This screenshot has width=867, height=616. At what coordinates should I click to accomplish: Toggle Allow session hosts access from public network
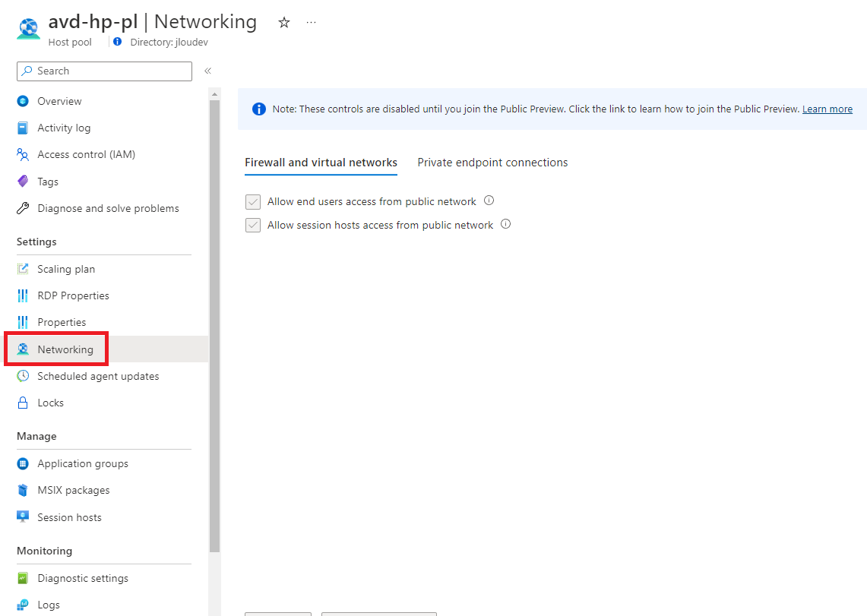253,225
